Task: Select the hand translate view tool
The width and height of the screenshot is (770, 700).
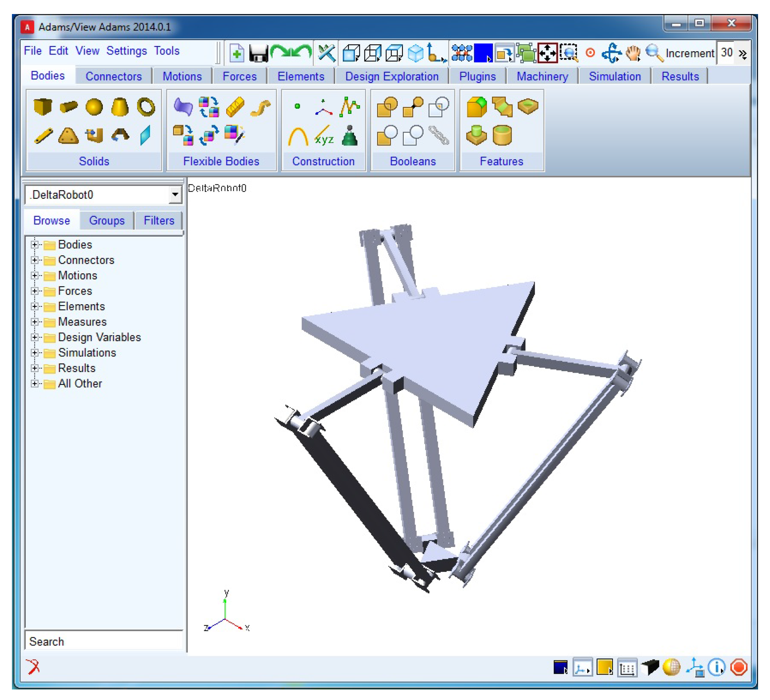Action: (x=633, y=53)
